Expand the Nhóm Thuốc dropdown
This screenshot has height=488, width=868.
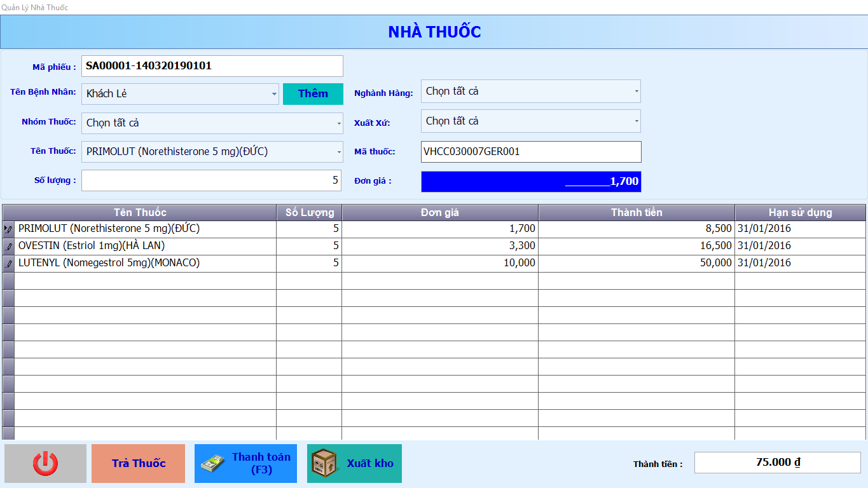(x=338, y=123)
